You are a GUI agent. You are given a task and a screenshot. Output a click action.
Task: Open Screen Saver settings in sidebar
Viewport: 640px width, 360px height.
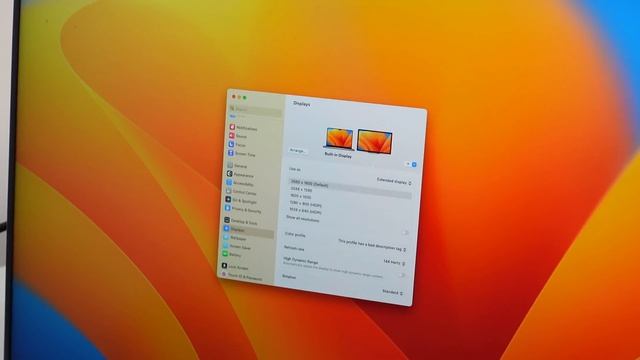[237, 247]
